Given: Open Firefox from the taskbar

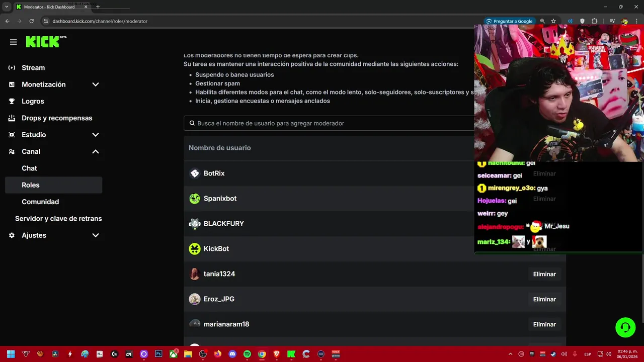Looking at the screenshot, I should click(x=217, y=354).
